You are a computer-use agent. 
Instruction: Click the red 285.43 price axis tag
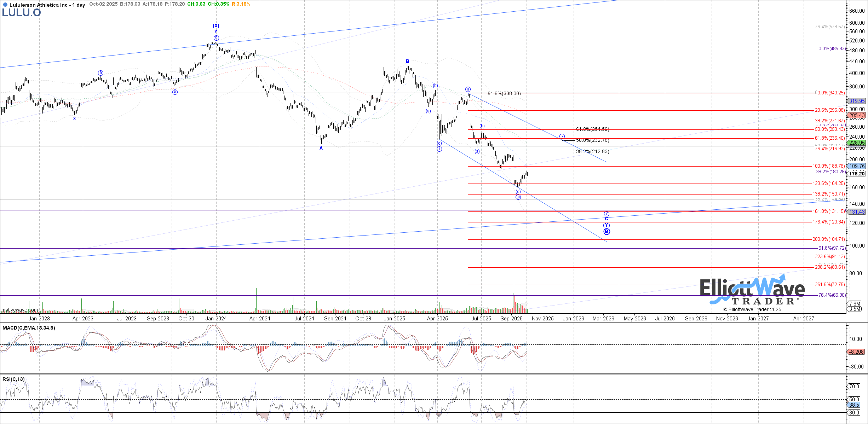coord(857,115)
